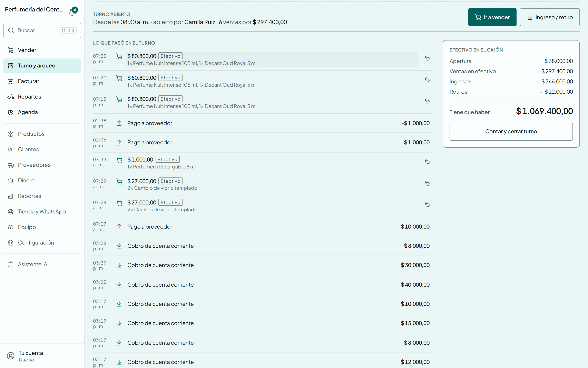
Task: Click Ventas en efectivo row label
Action: pos(473,71)
